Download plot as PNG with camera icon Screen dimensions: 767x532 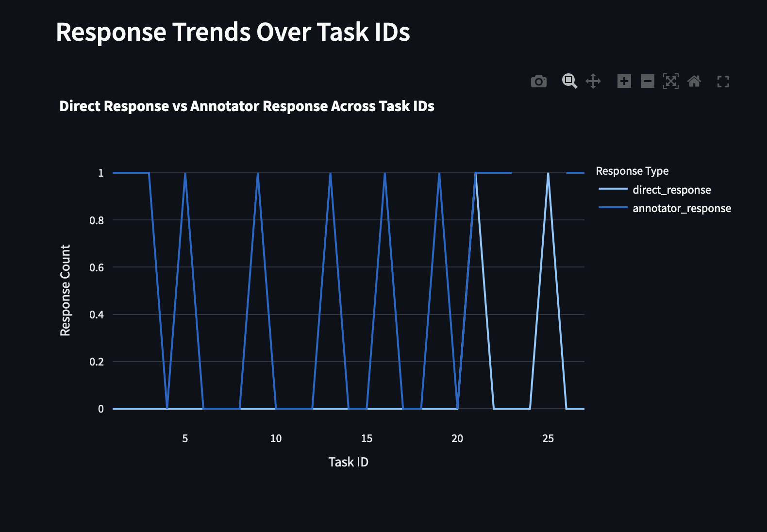tap(539, 82)
